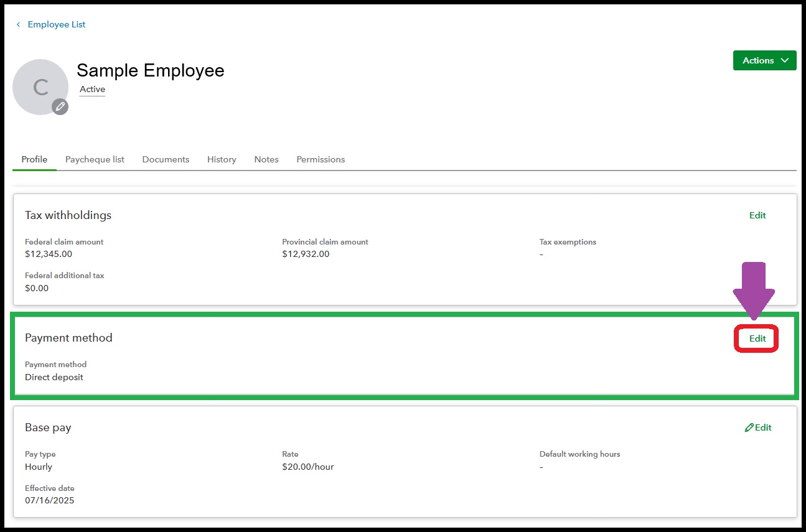Open the Documents tab
Image resolution: width=806 pixels, height=532 pixels.
tap(166, 159)
